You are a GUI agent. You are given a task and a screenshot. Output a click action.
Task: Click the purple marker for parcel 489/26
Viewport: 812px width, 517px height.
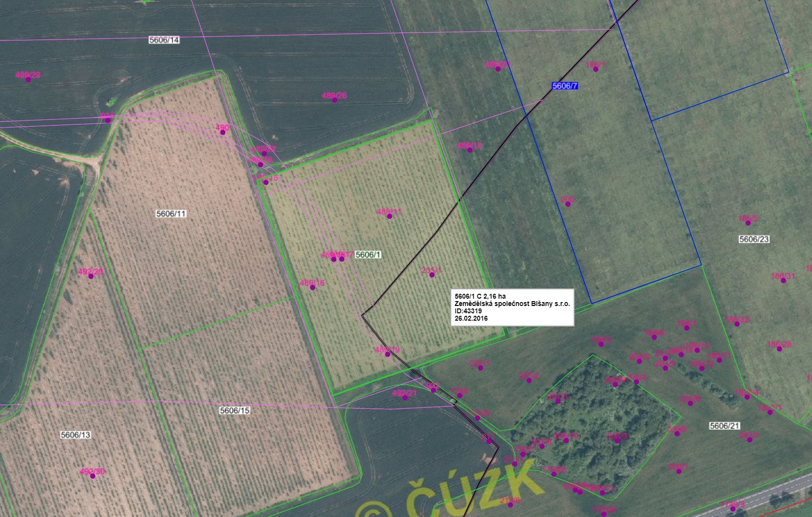click(335, 100)
